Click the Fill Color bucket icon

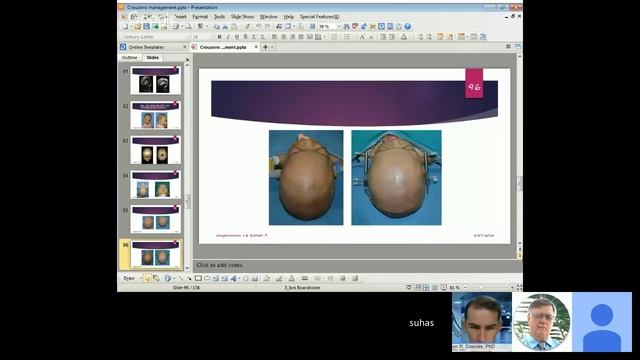267,278
